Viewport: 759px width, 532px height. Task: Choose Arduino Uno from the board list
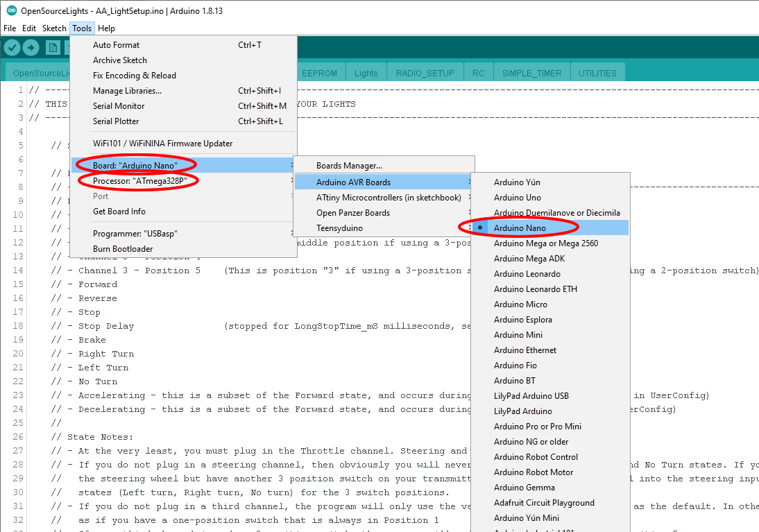point(517,198)
